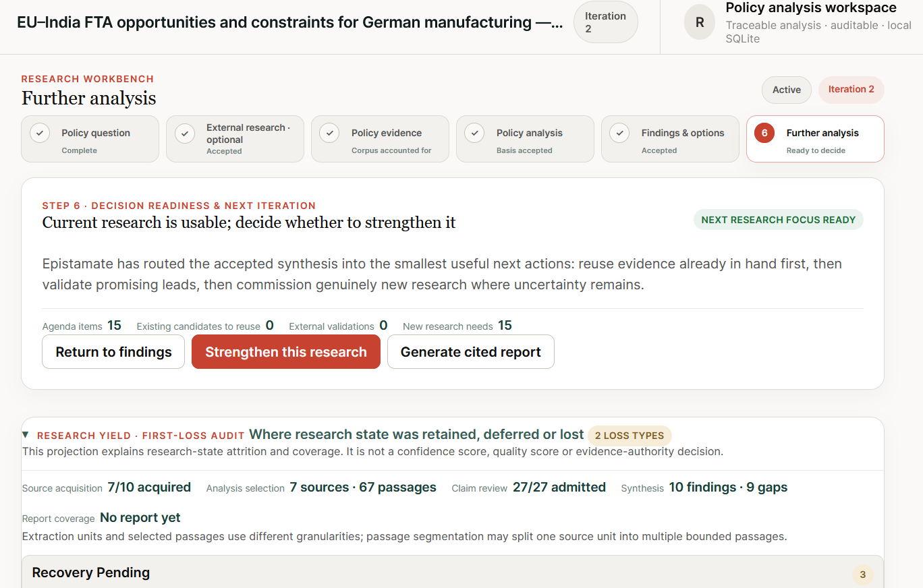
Task: Click the checkmark icon on External research step
Action: point(185,134)
